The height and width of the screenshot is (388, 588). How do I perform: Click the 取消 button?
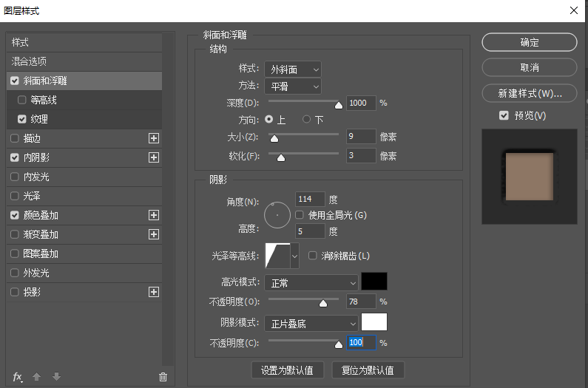click(x=529, y=67)
